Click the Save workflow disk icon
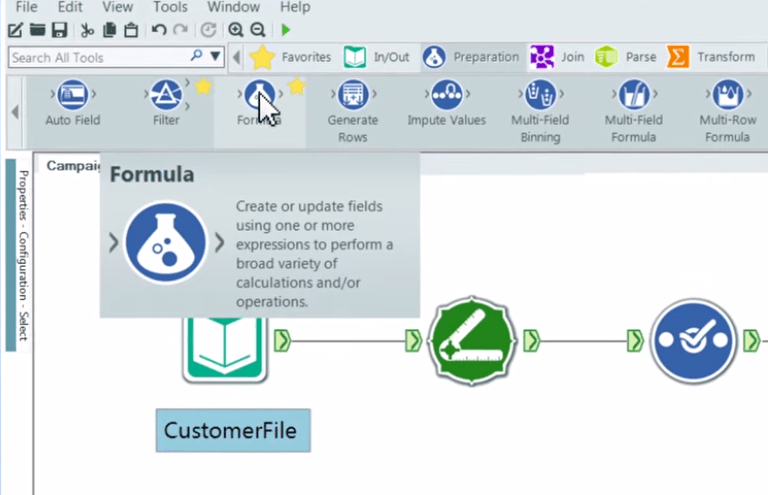Viewport: 768px width, 495px height. [59, 30]
